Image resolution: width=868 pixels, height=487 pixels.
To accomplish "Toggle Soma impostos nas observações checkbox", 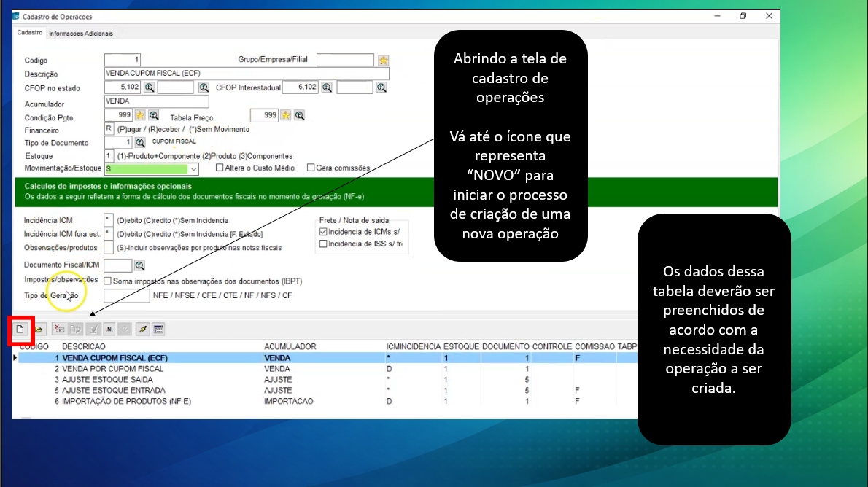I will (108, 281).
